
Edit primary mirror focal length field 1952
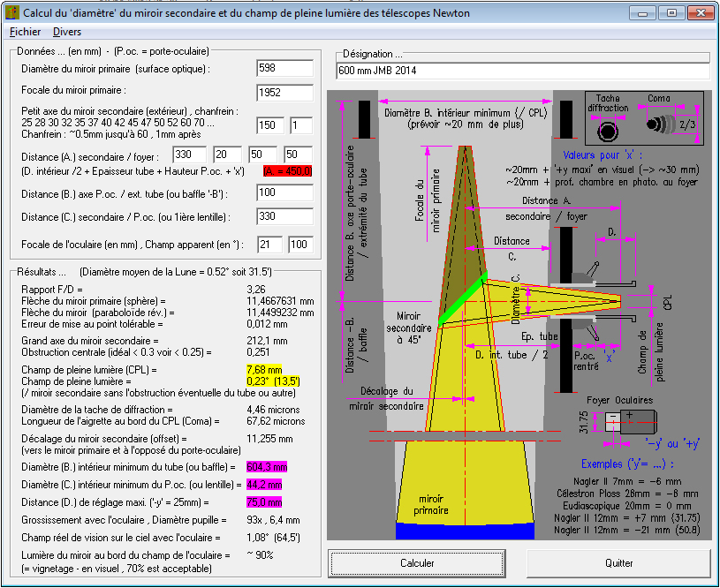pos(285,93)
